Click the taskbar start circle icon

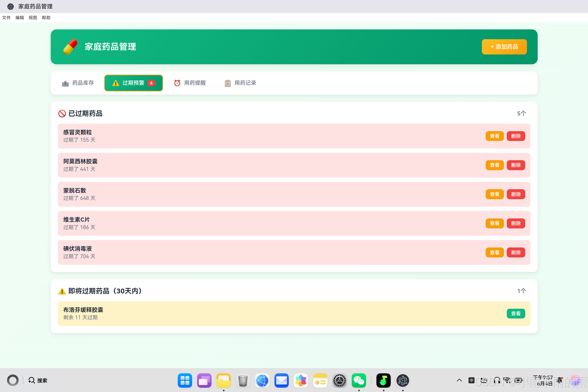pyautogui.click(x=13, y=380)
